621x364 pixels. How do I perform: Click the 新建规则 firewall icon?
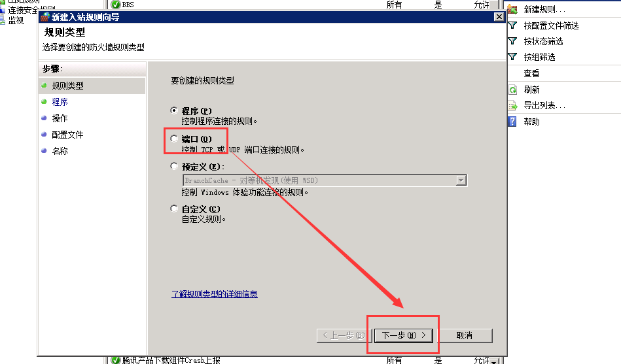[x=512, y=9]
